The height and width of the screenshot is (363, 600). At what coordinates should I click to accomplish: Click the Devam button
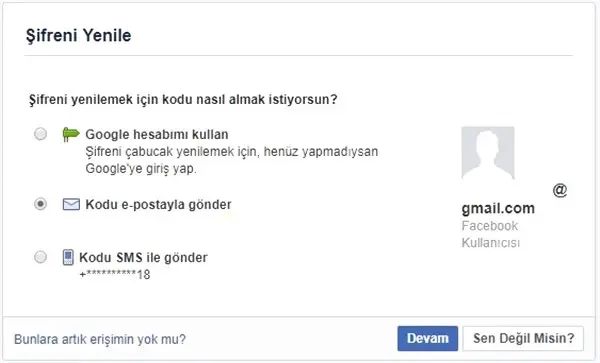click(x=427, y=338)
